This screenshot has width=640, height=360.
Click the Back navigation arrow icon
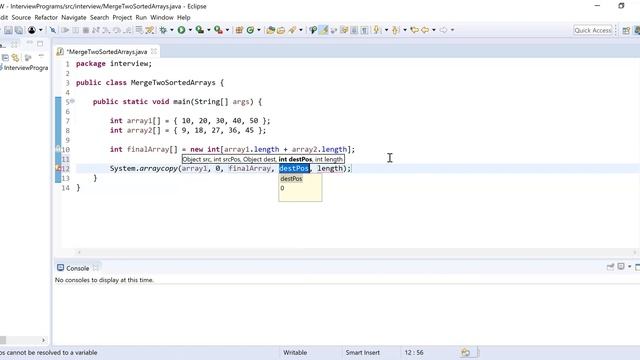pyautogui.click(x=425, y=30)
